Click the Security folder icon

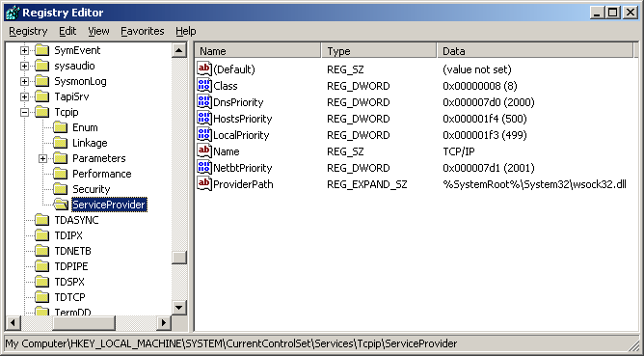coord(61,189)
